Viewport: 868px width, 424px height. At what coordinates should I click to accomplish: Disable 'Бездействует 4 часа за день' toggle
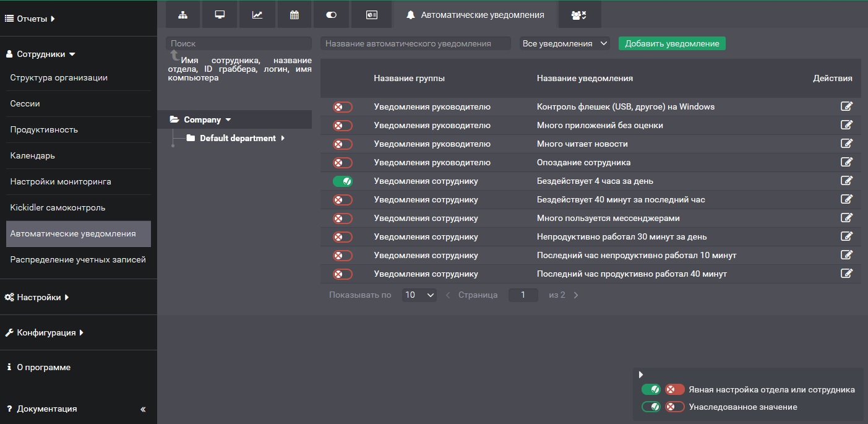(x=342, y=181)
